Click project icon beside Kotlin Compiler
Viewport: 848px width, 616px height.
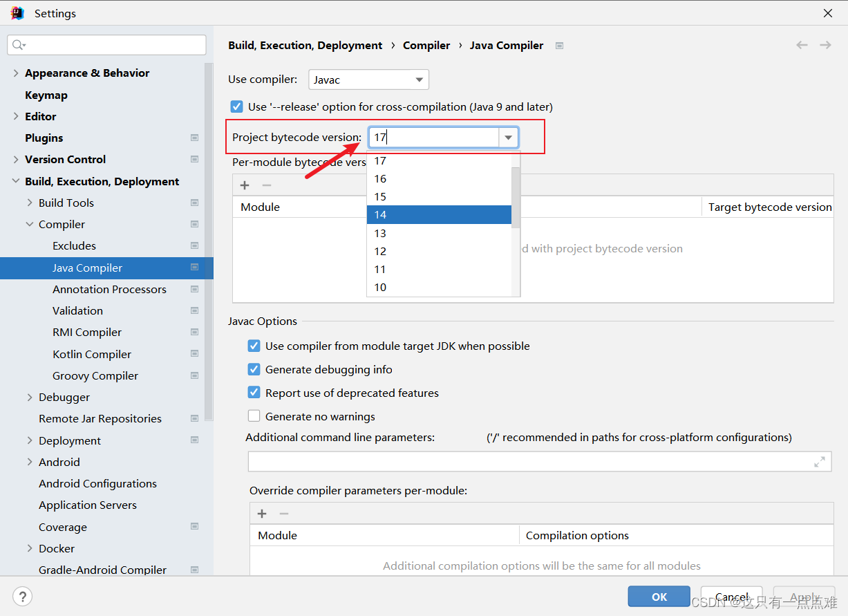pos(194,355)
